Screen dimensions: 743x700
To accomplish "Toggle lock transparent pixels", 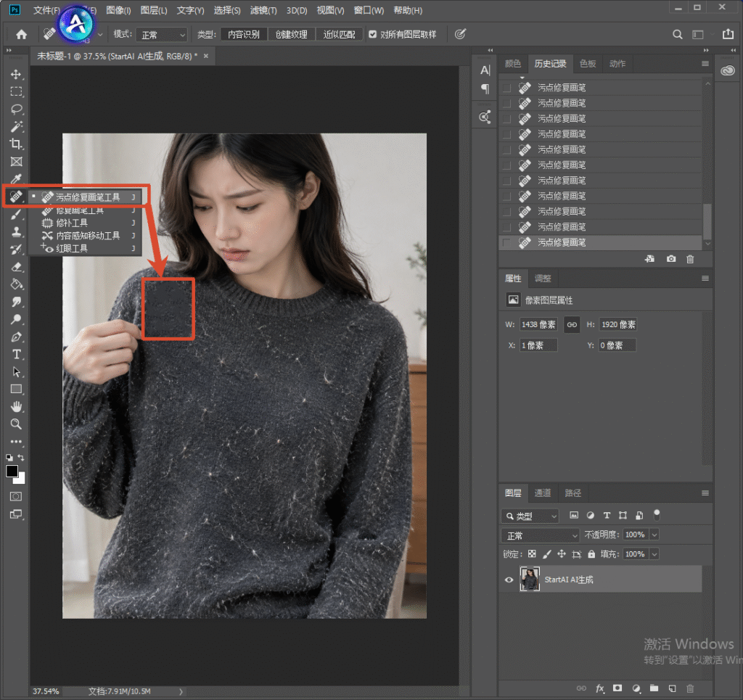I will tap(532, 554).
